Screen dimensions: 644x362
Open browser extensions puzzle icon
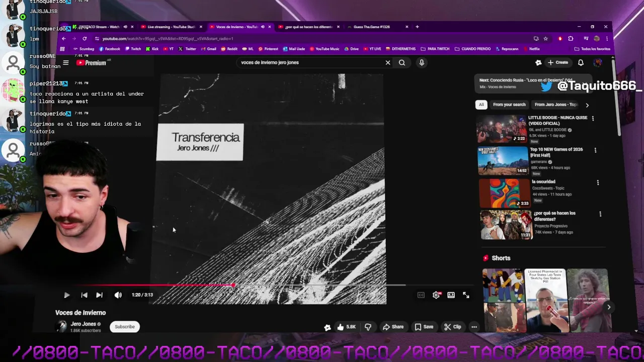(x=571, y=38)
